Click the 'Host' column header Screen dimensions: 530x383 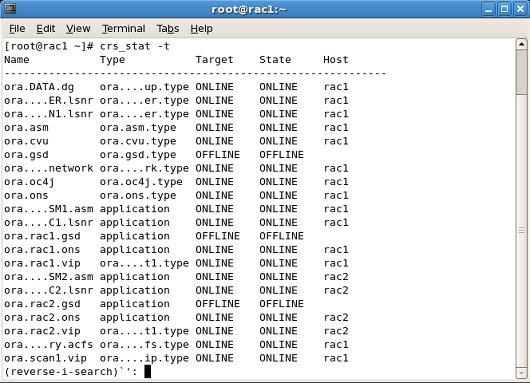click(336, 59)
